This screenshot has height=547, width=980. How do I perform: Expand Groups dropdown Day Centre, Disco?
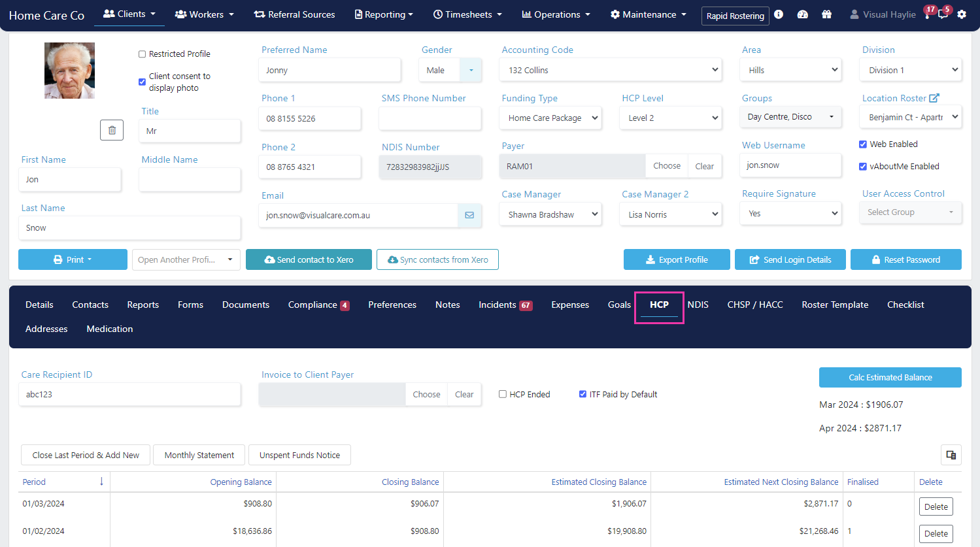790,117
